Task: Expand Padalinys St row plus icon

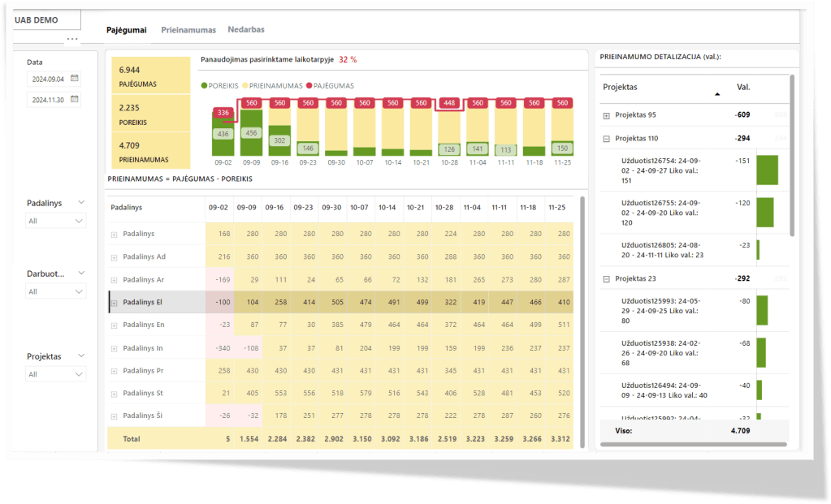Action: [x=114, y=394]
